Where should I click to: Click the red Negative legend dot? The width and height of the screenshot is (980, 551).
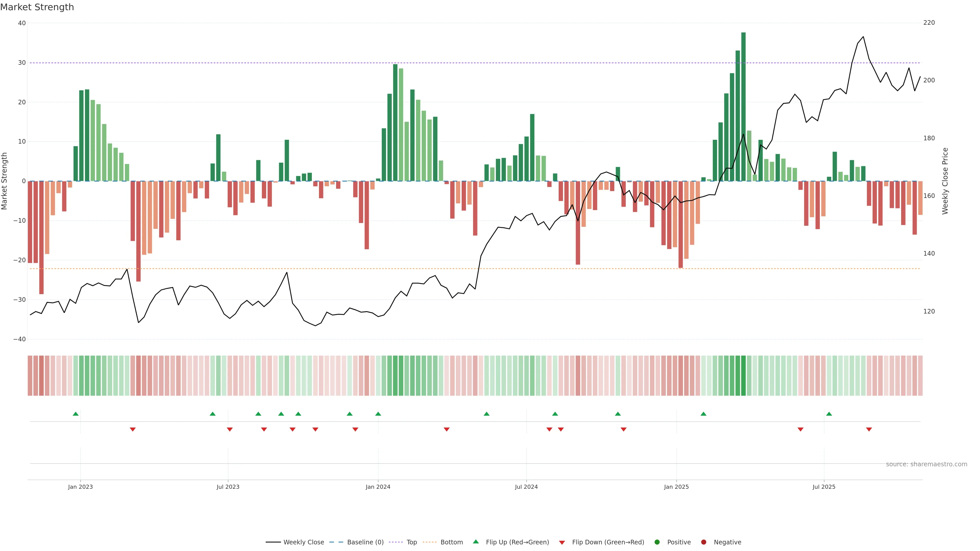point(703,542)
